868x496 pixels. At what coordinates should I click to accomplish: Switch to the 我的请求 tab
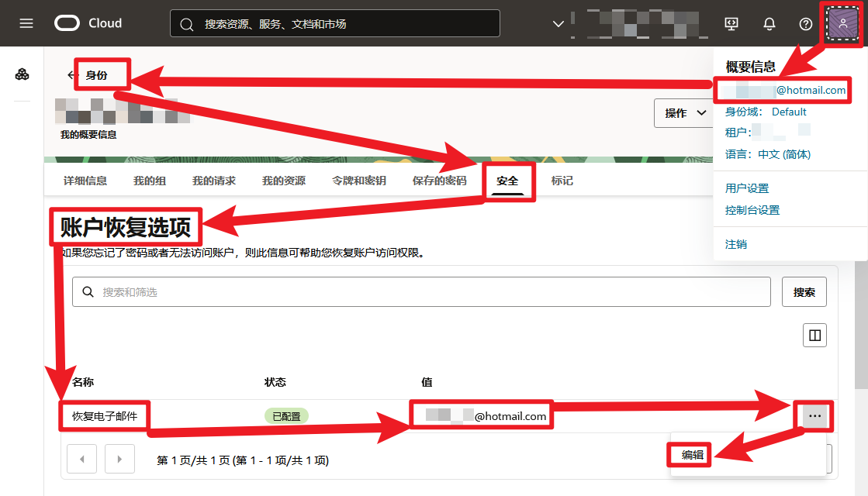tap(213, 181)
